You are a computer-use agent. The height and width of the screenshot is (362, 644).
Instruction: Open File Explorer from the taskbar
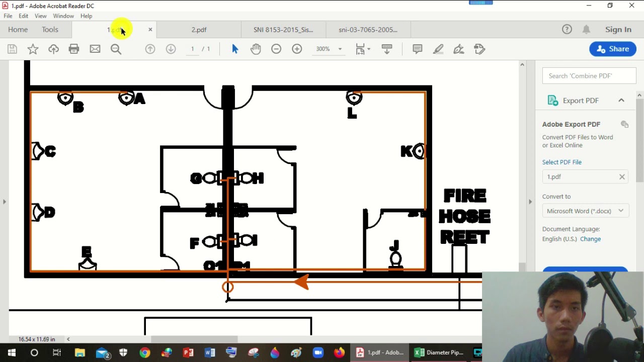[80, 353]
